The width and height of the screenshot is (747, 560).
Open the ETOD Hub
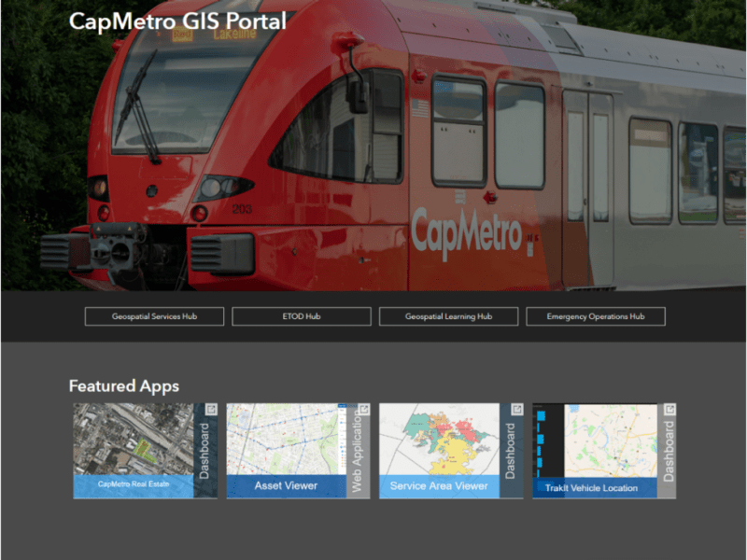tap(301, 316)
